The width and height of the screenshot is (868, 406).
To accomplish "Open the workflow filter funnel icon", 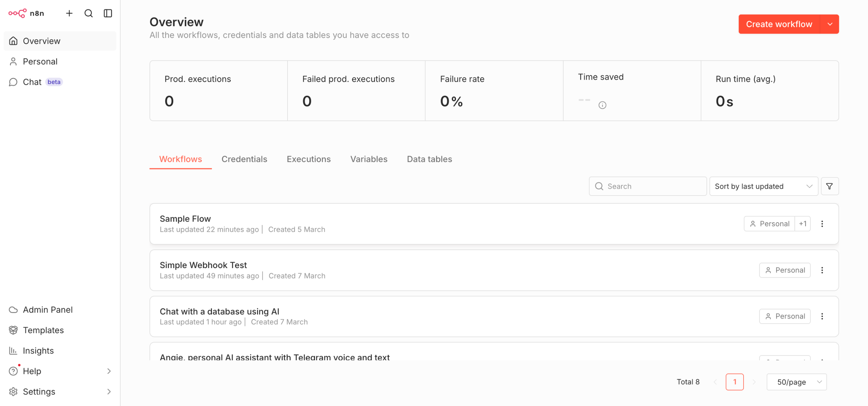I will (x=829, y=186).
